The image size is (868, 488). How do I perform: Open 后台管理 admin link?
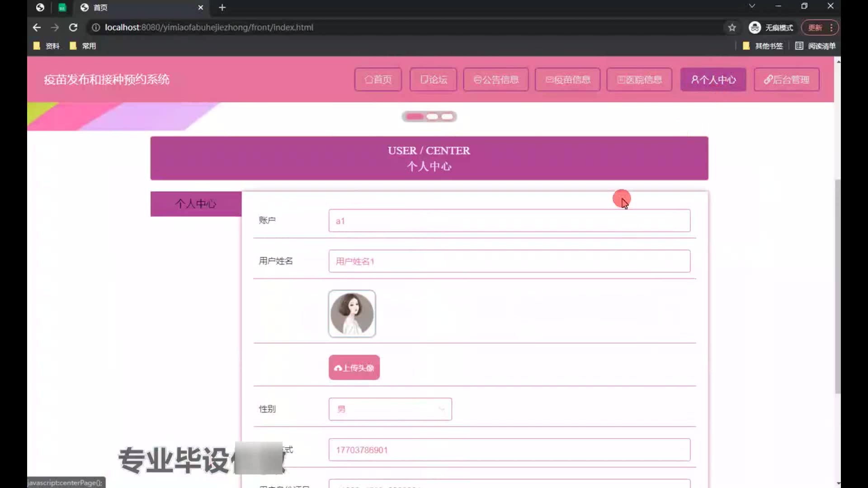click(x=787, y=80)
